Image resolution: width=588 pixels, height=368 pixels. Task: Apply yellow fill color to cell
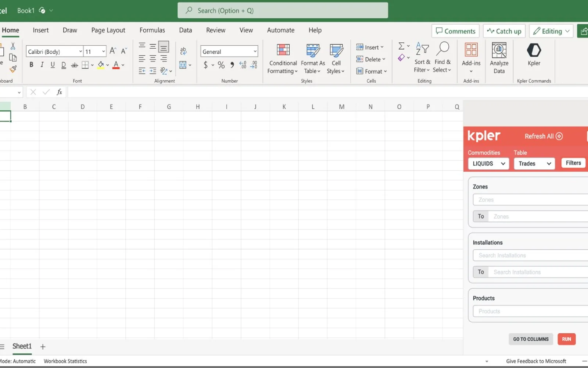[101, 65]
